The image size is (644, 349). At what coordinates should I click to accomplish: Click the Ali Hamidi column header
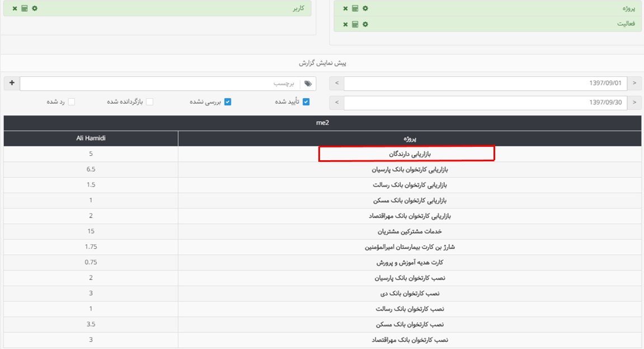[90, 138]
